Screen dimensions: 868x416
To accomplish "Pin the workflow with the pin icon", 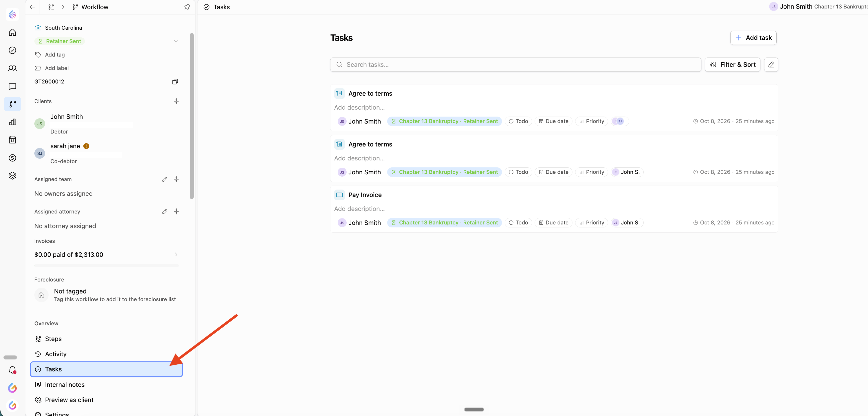I will (x=187, y=7).
